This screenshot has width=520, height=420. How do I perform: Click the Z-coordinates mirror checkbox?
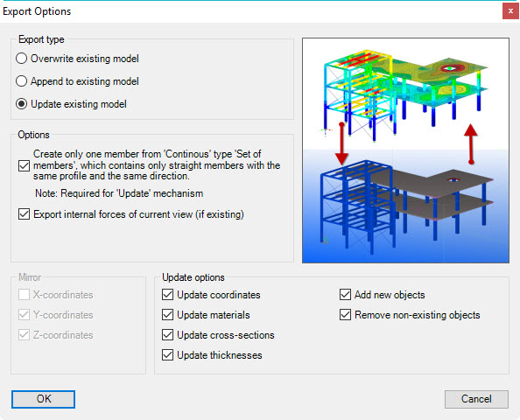point(24,335)
